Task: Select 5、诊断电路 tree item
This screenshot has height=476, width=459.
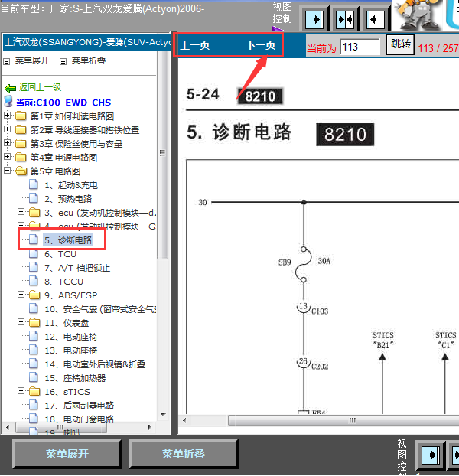Action: [x=68, y=240]
